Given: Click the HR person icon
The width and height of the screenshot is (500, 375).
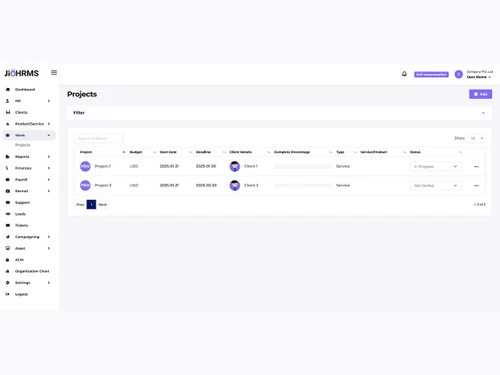Looking at the screenshot, I should point(8,101).
